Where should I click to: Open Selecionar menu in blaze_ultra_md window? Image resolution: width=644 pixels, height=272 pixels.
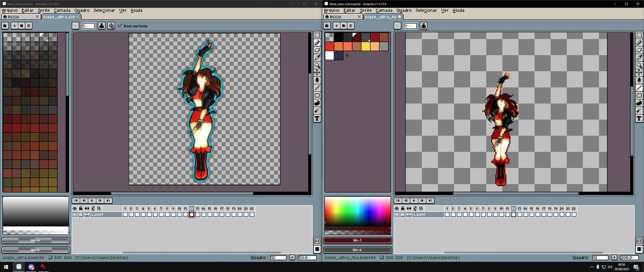click(x=426, y=10)
